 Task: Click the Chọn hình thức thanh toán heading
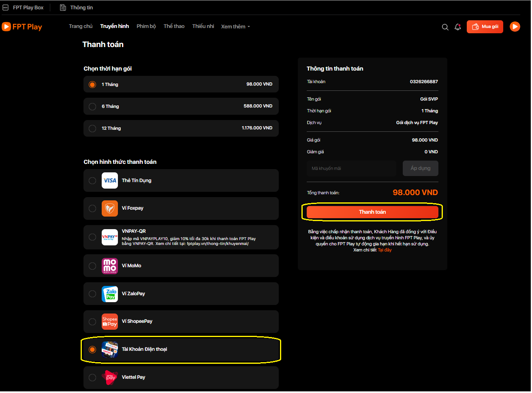click(x=120, y=162)
